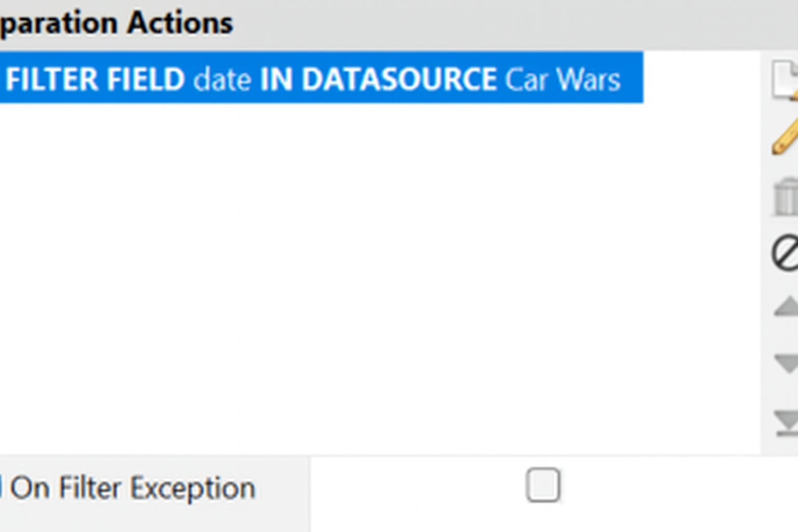
Task: Click 'Car Wars' text in the action entry
Action: [x=563, y=79]
